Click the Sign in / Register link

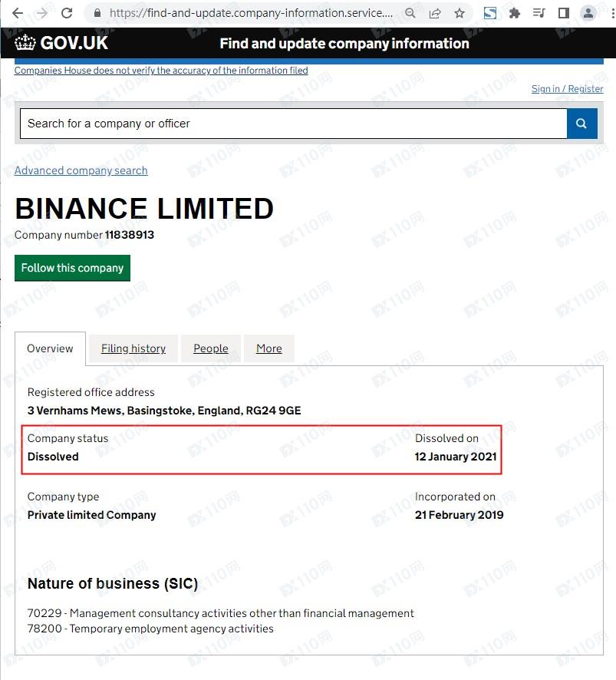567,89
